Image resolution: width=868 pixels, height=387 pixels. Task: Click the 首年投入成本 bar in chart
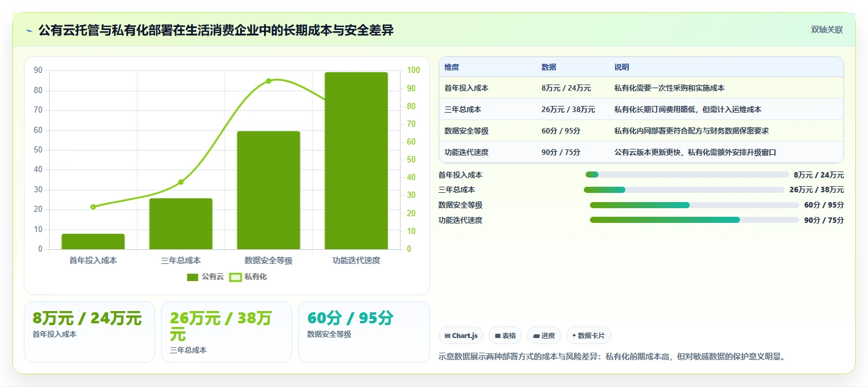click(93, 242)
